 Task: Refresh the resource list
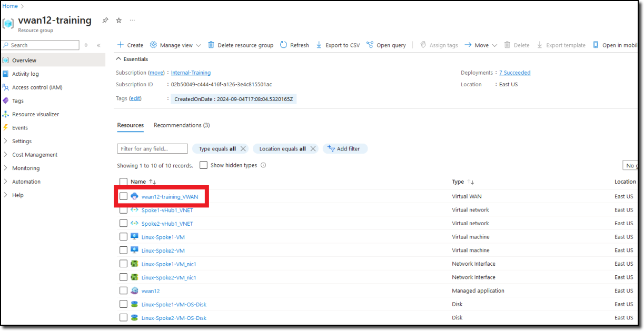[294, 45]
